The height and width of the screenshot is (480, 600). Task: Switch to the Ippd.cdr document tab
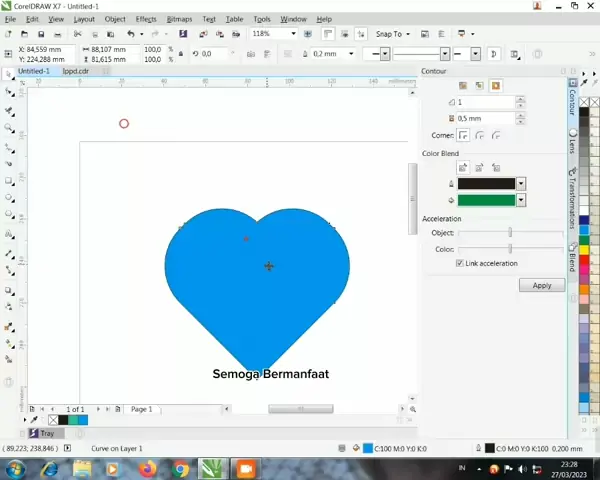click(76, 71)
